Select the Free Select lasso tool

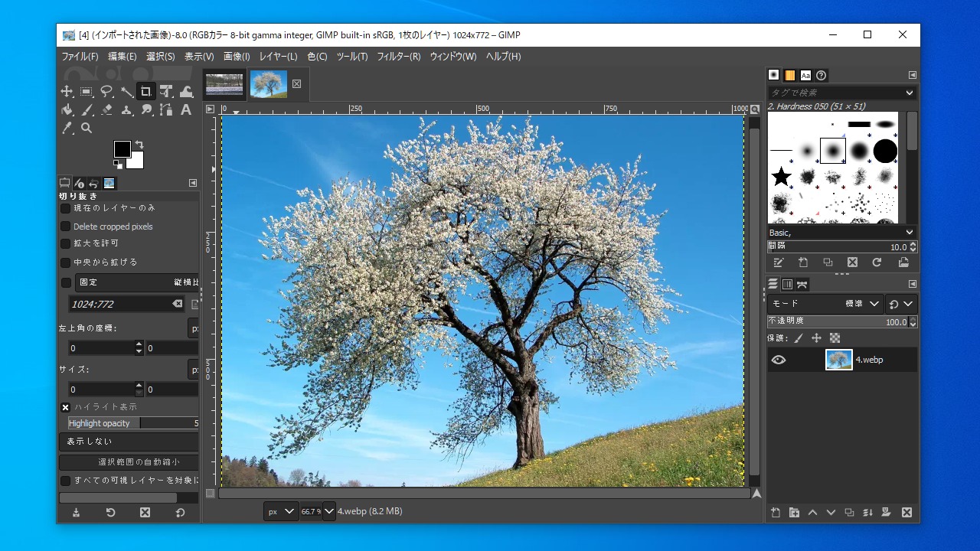pos(106,92)
